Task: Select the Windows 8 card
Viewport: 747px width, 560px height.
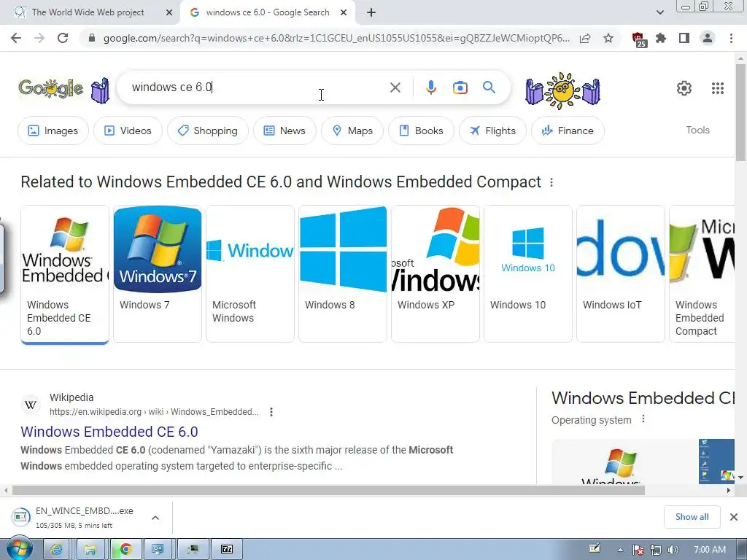Action: point(343,274)
